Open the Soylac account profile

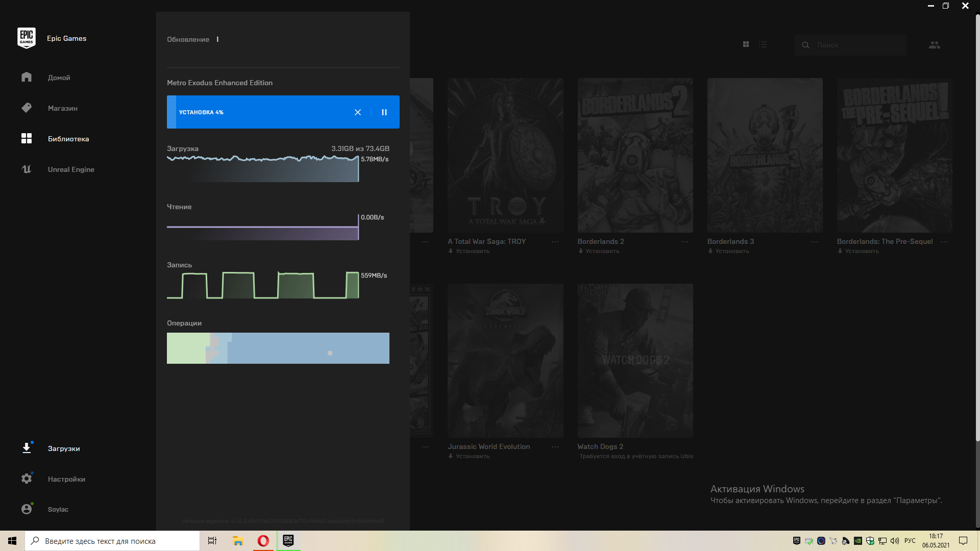(58, 509)
